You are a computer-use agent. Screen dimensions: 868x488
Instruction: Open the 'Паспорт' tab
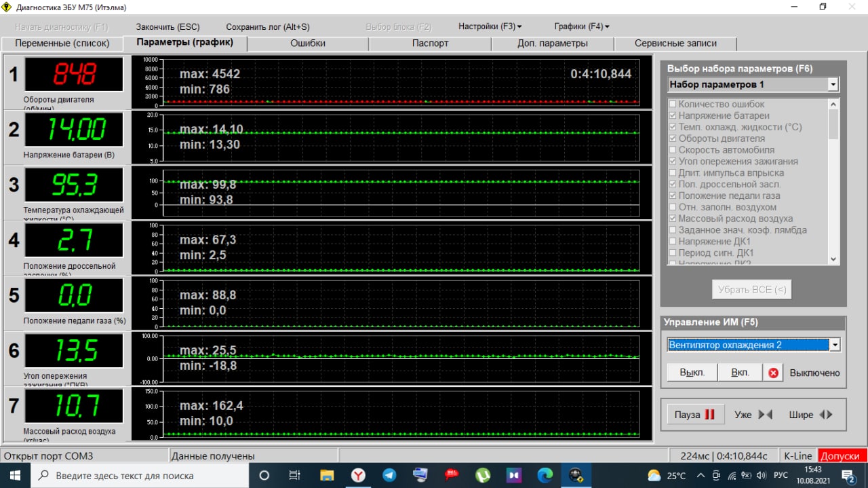point(430,43)
